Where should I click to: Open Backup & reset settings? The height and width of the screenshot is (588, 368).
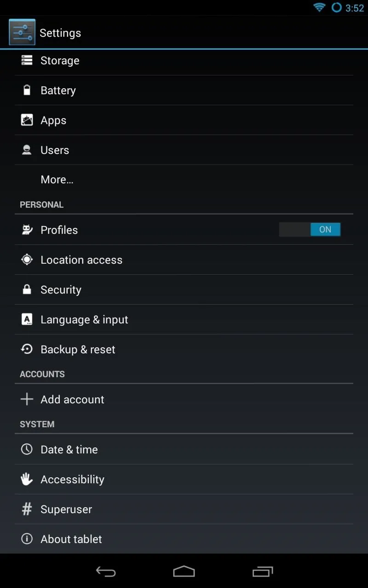tap(184, 349)
